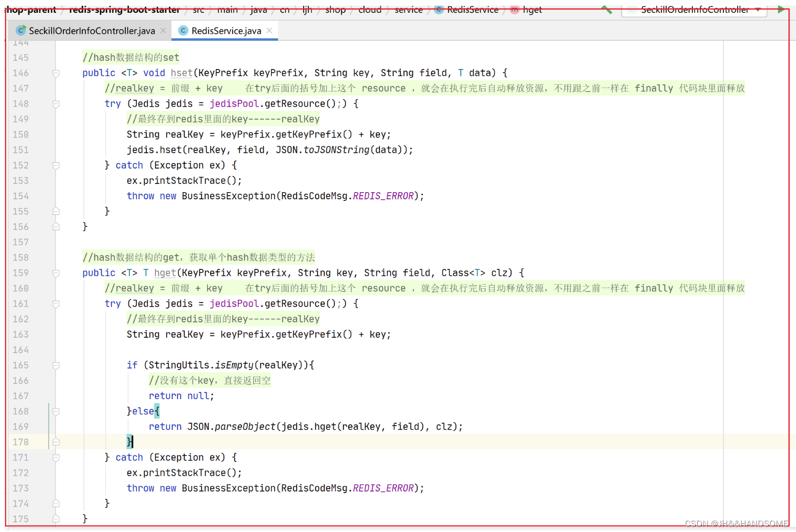Image resolution: width=796 pixels, height=532 pixels.
Task: Collapse the try block at line 148
Action: (x=56, y=104)
